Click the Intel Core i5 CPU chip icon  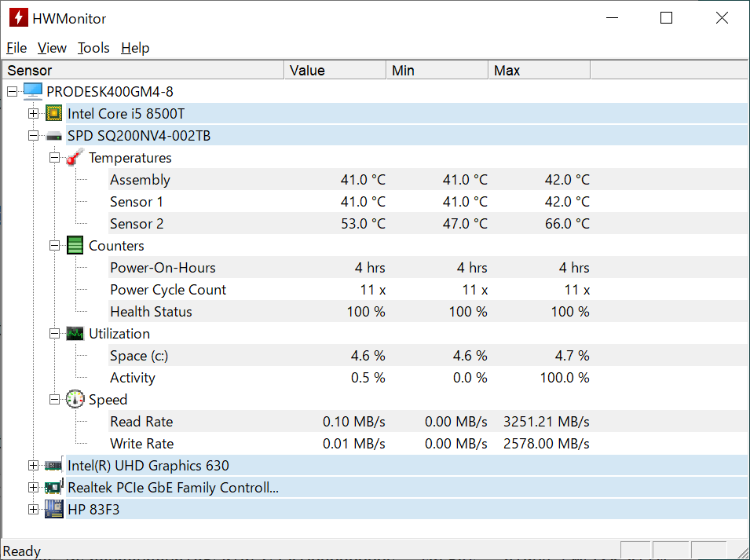[54, 114]
